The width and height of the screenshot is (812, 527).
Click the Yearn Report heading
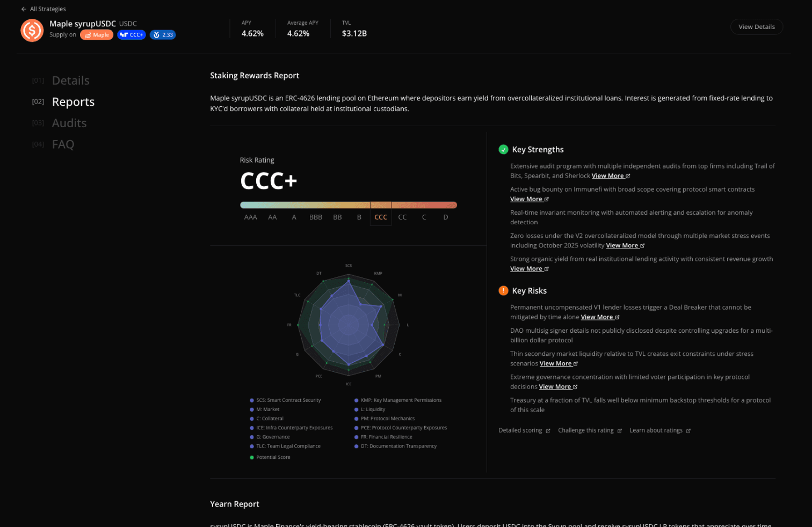coord(235,504)
